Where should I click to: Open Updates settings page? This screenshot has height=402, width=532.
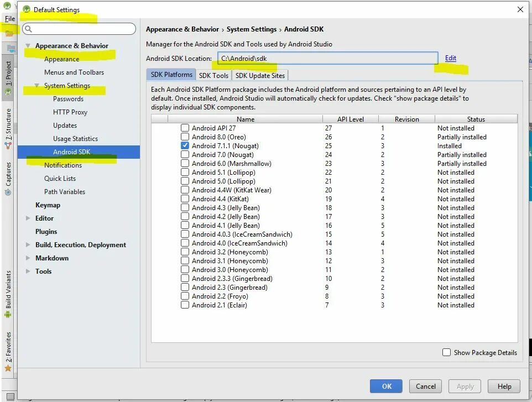pos(65,125)
